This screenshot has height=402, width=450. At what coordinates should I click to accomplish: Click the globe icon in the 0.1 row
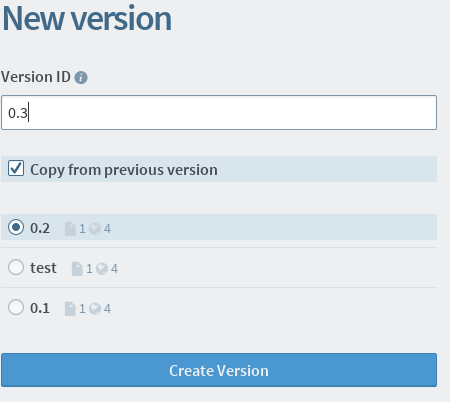[95, 309]
